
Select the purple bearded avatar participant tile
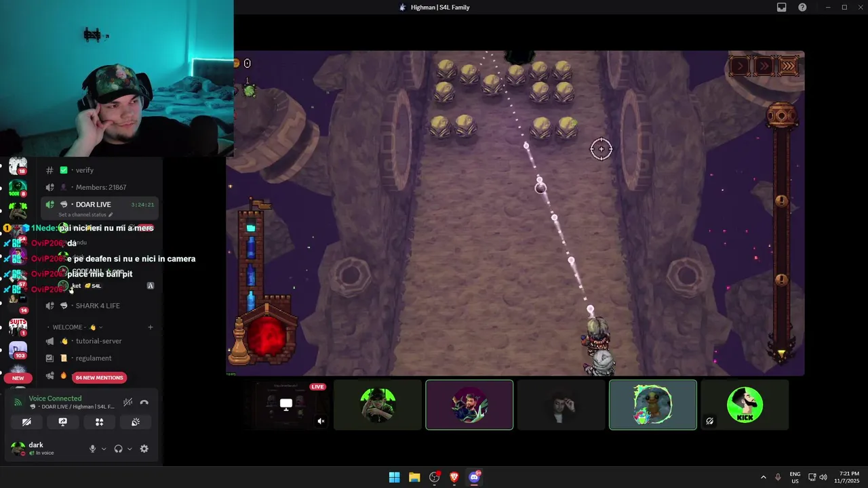click(469, 405)
